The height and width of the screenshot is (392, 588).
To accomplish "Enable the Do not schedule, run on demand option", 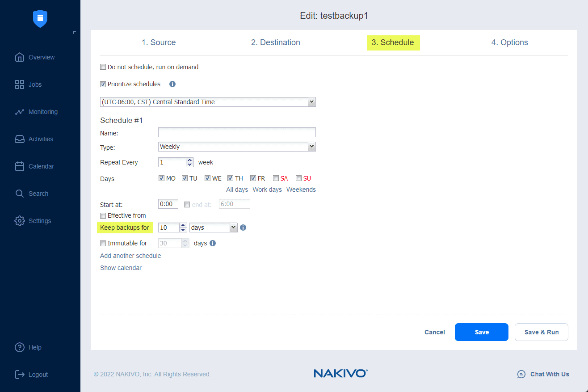I will [103, 67].
